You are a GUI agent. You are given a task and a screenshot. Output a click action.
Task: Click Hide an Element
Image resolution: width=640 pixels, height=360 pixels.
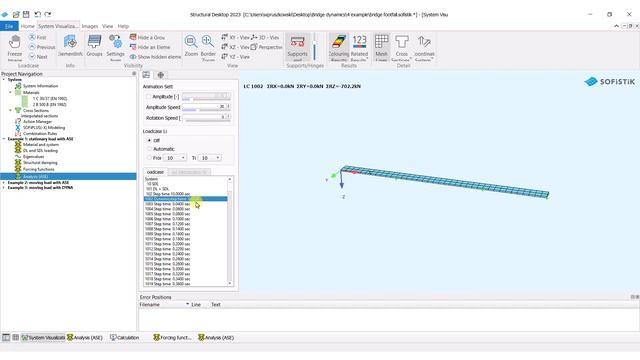(150, 47)
